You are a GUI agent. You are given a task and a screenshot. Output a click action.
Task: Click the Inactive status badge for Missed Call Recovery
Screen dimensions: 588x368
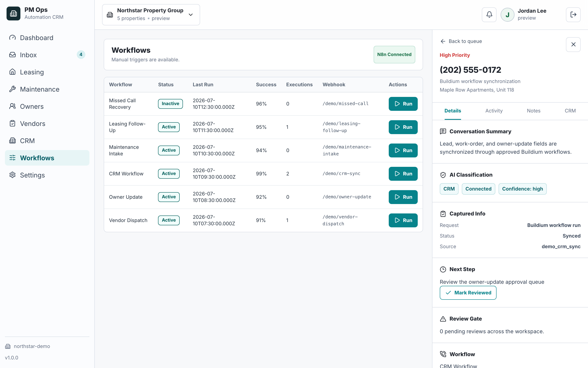[170, 104]
